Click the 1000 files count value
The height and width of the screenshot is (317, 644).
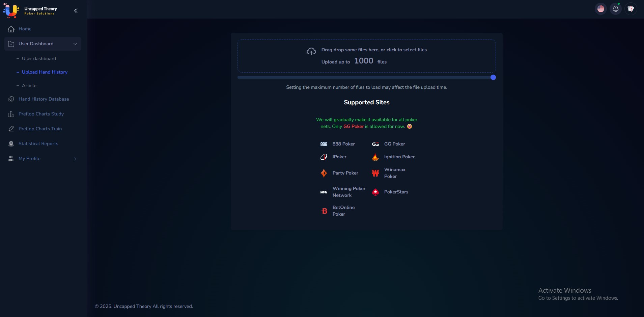click(x=364, y=61)
